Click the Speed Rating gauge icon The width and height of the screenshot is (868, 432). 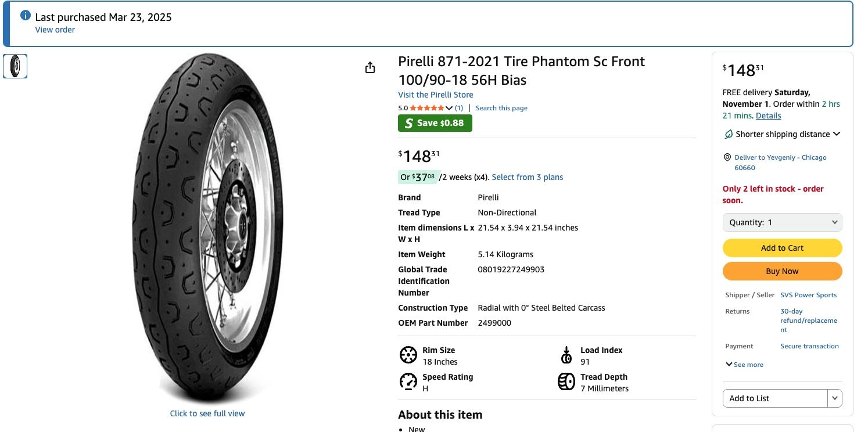point(408,381)
